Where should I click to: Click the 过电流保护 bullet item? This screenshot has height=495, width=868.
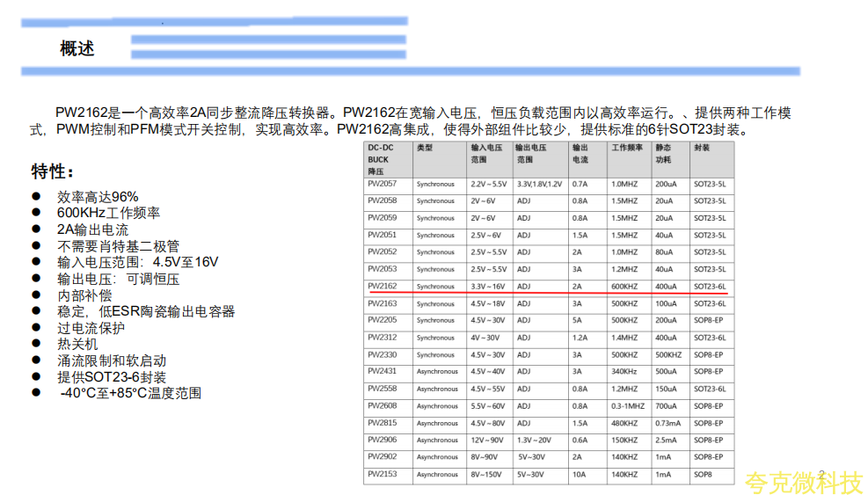(x=91, y=328)
